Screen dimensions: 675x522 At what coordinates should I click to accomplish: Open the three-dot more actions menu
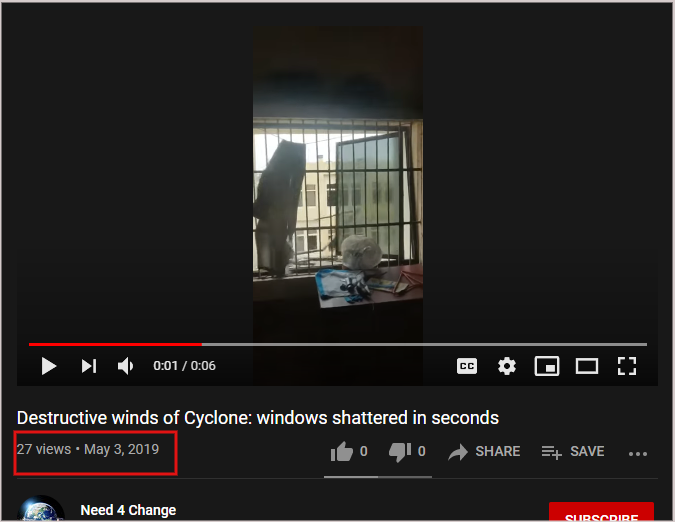pos(638,454)
